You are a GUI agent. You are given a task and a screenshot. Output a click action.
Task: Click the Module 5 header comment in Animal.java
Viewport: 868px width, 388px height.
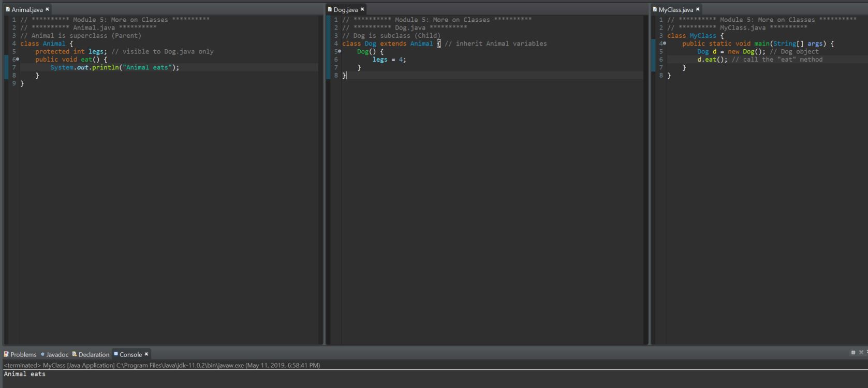coord(115,20)
